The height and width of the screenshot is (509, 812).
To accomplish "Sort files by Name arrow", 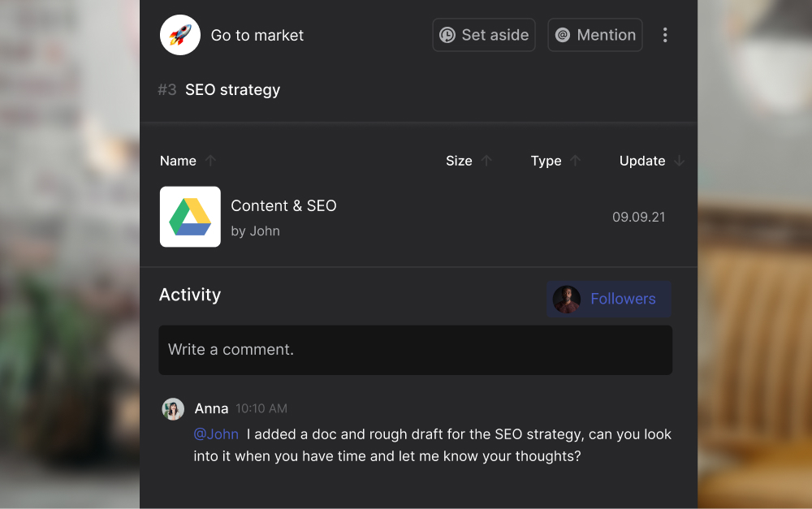I will pos(210,161).
